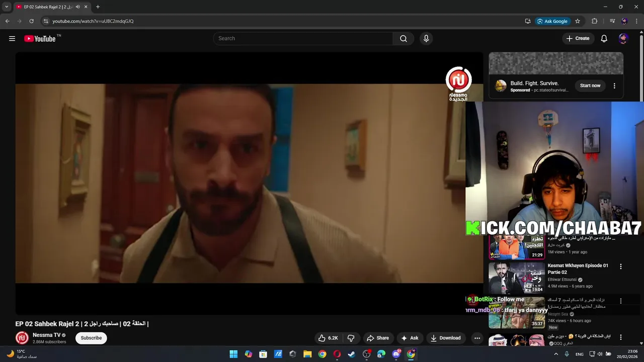Screen dimensions: 644x362
Task: Click the address bar URL
Action: point(93,21)
